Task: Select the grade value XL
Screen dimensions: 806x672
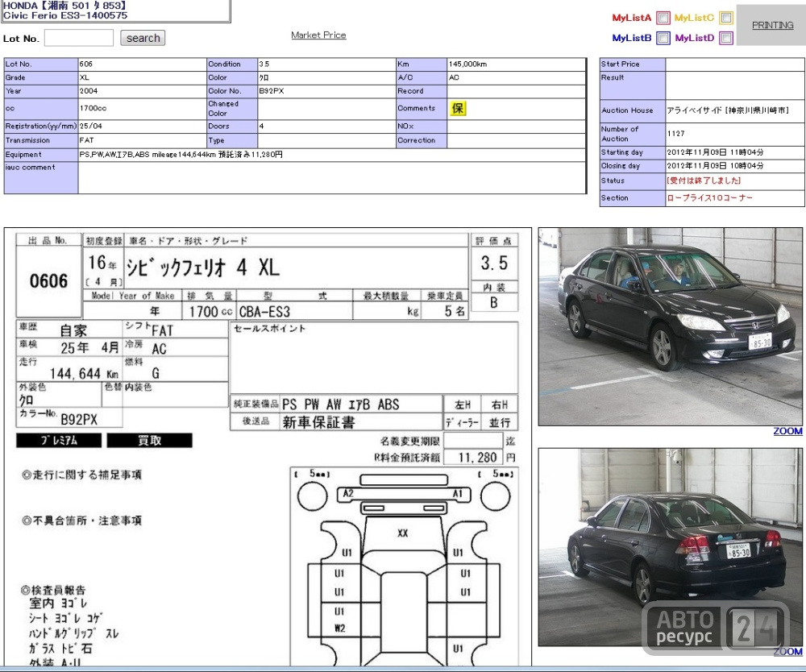Action: (85, 77)
